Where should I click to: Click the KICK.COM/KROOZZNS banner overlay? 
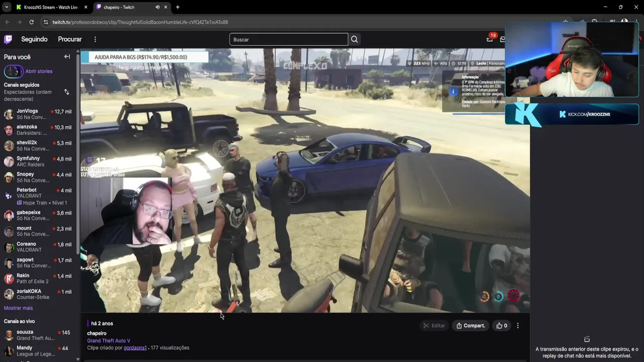point(572,115)
